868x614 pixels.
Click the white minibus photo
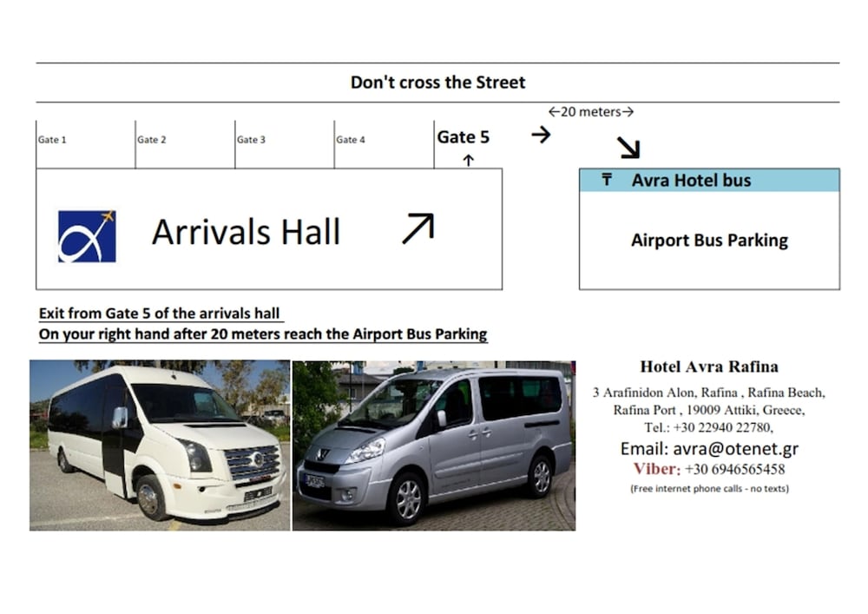[x=160, y=446]
